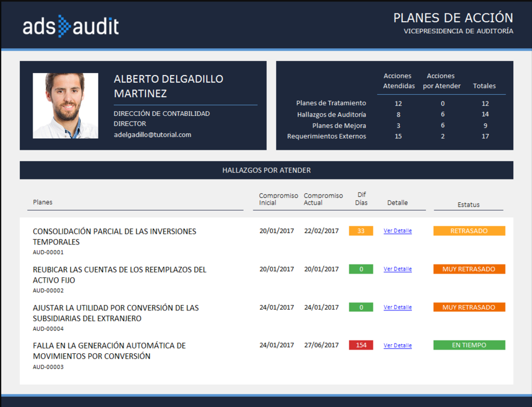Open Ver Detalle for REUBICAR LAS CUENTAS finding
This screenshot has width=532, height=407.
(x=397, y=269)
